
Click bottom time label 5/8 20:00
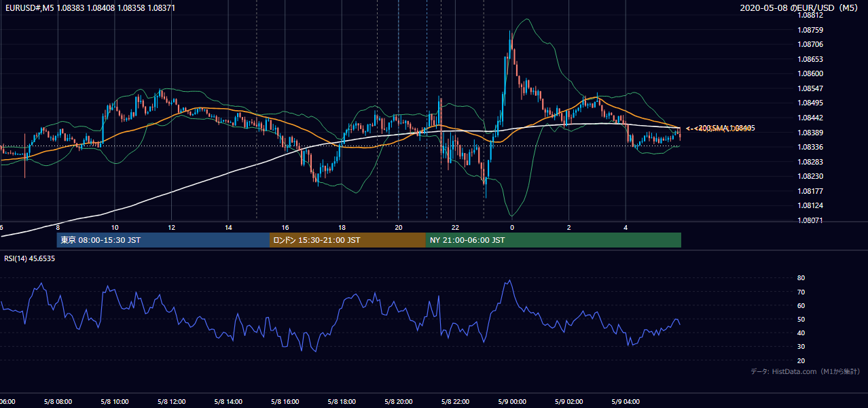pyautogui.click(x=399, y=402)
